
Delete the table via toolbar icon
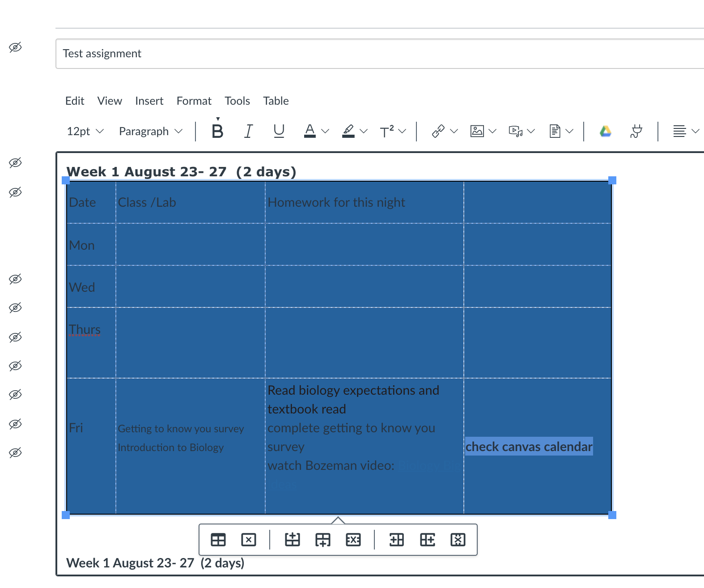pyautogui.click(x=249, y=540)
